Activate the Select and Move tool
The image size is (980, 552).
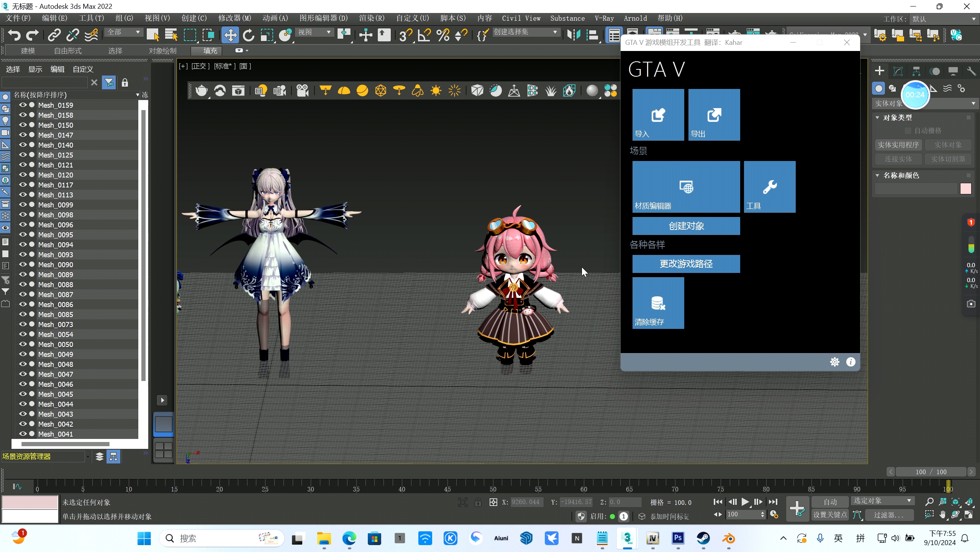click(230, 35)
